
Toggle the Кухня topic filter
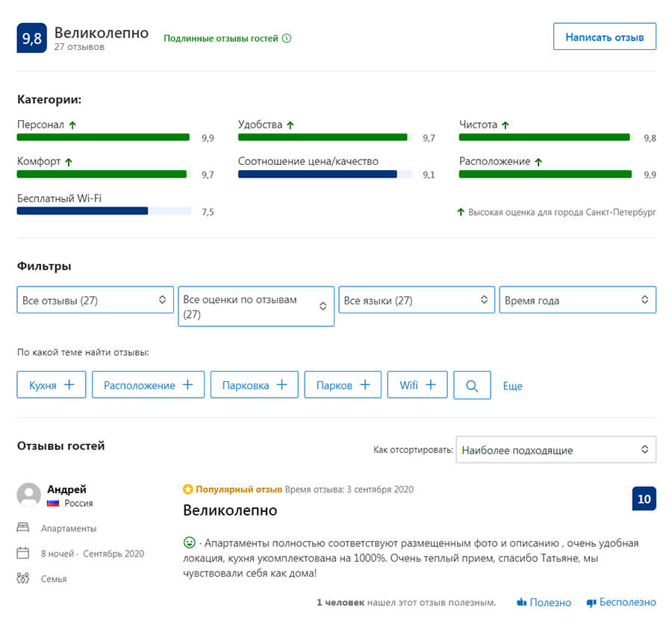point(52,385)
